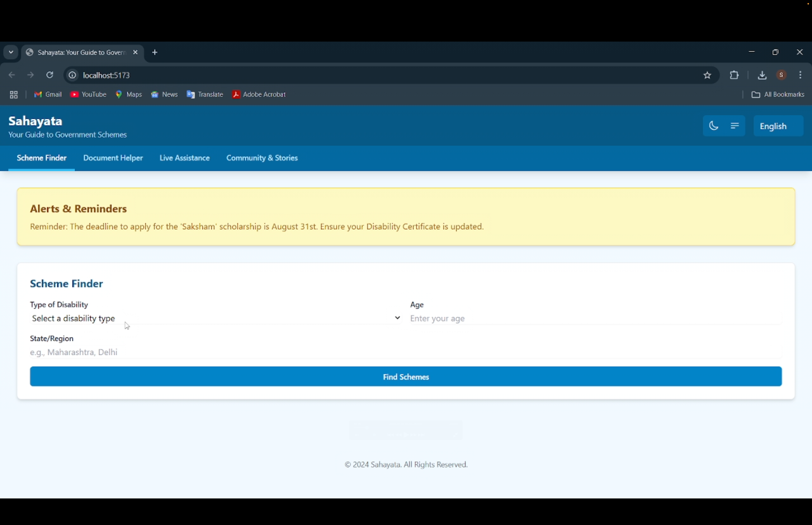This screenshot has height=525, width=812.
Task: Open the Live Assistance tab
Action: (x=184, y=158)
